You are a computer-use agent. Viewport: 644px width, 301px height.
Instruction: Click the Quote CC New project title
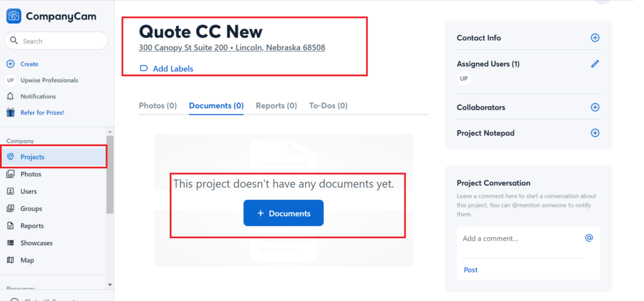[201, 31]
